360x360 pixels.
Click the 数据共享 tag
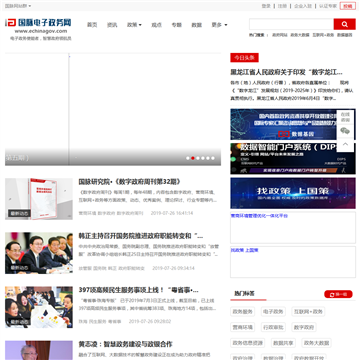283,343
